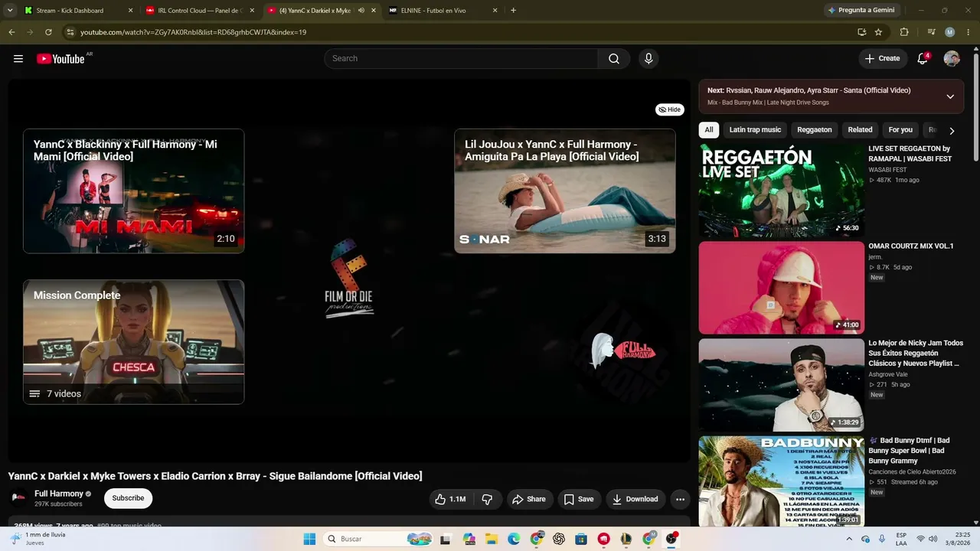Open the Omar Courtz Mix thumbnail
Image resolution: width=980 pixels, height=551 pixels.
click(782, 288)
